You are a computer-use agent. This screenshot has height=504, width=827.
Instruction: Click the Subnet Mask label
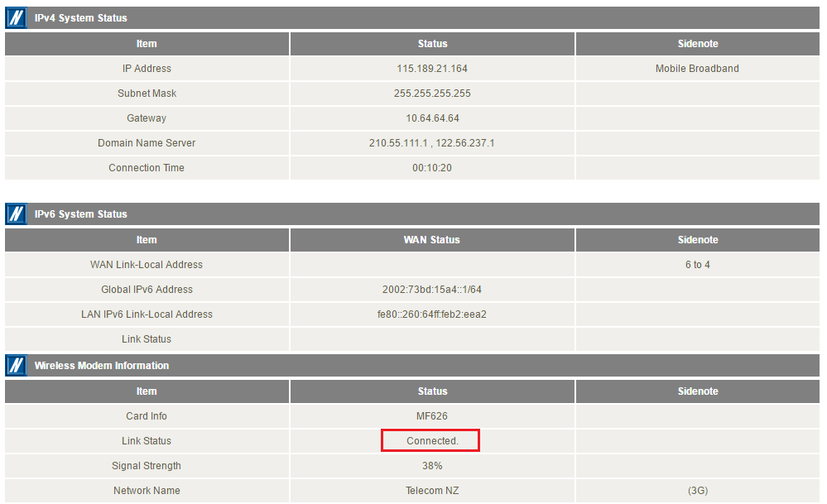click(x=147, y=94)
